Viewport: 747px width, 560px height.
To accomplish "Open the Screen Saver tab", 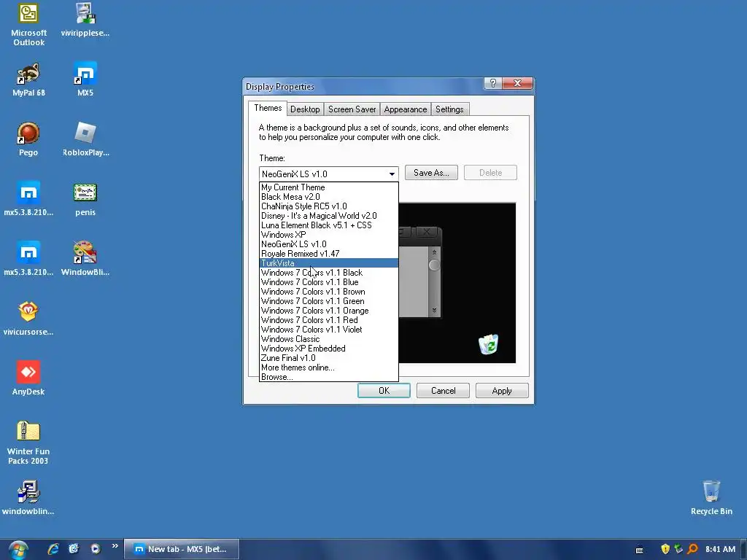I will pyautogui.click(x=352, y=109).
